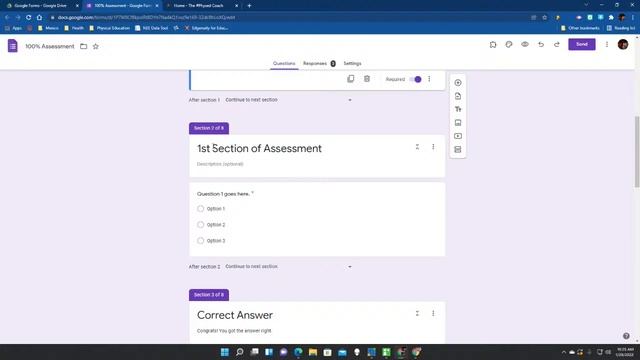Image resolution: width=640 pixels, height=360 pixels.
Task: Click the page vertical scrollbar thumb
Action: [637, 152]
